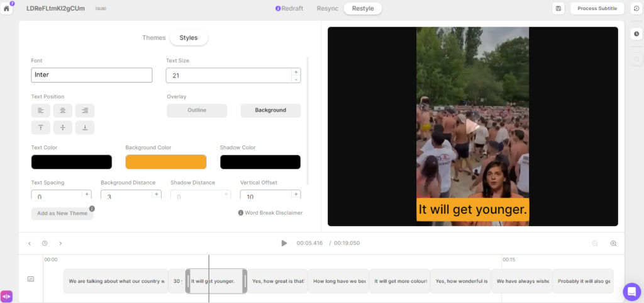Click timeline clock icon
The height and width of the screenshot is (303, 644).
(x=45, y=243)
